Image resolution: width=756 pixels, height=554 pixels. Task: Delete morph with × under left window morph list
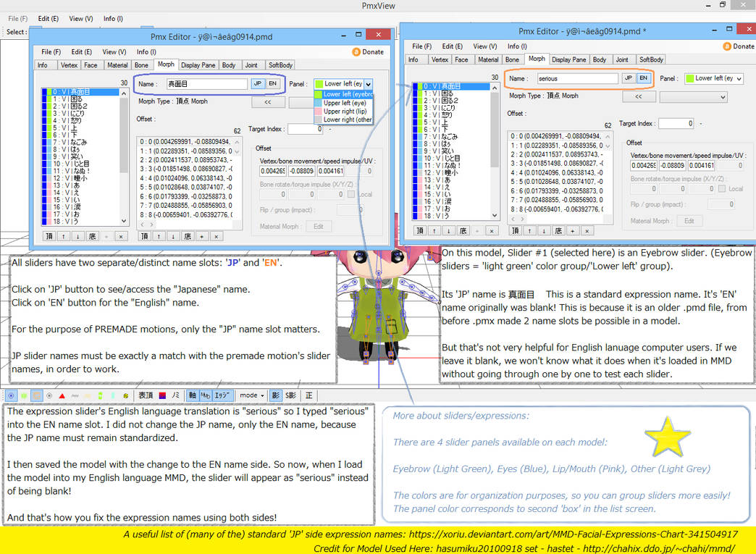pyautogui.click(x=121, y=236)
